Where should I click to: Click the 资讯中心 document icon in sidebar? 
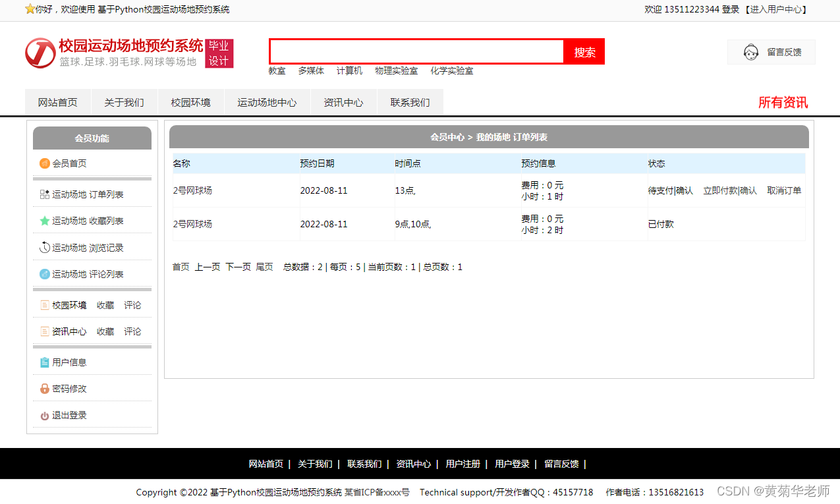pyautogui.click(x=45, y=331)
